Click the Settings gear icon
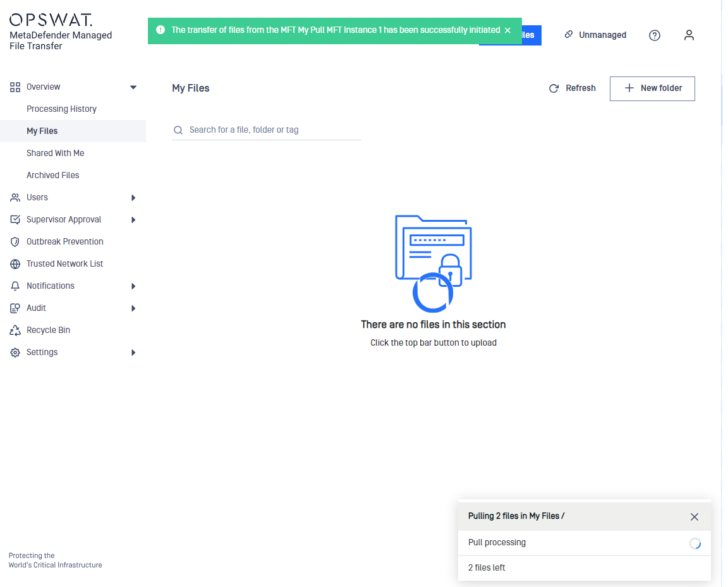The image size is (728, 587). 15,353
